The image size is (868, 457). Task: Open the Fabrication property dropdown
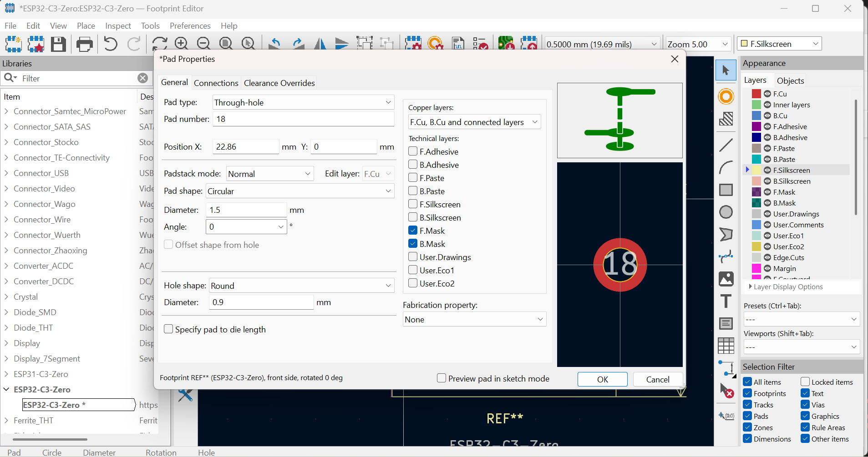(x=474, y=319)
